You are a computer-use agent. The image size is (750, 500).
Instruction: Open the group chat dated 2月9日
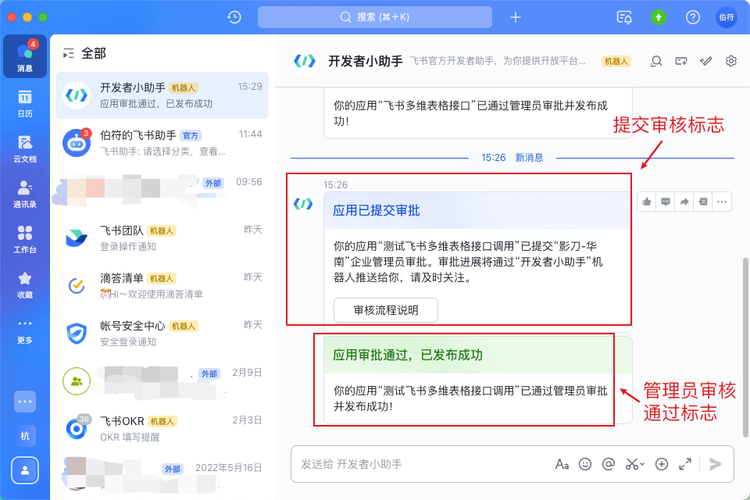162,381
